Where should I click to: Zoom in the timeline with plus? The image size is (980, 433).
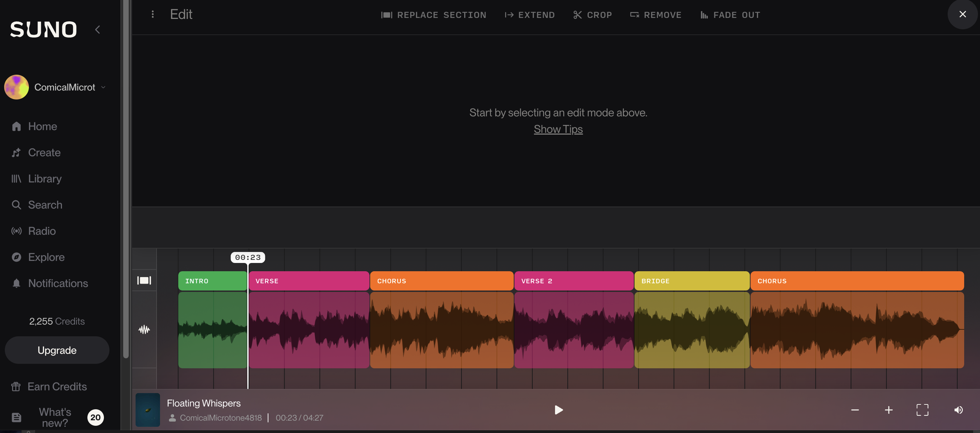(x=888, y=410)
